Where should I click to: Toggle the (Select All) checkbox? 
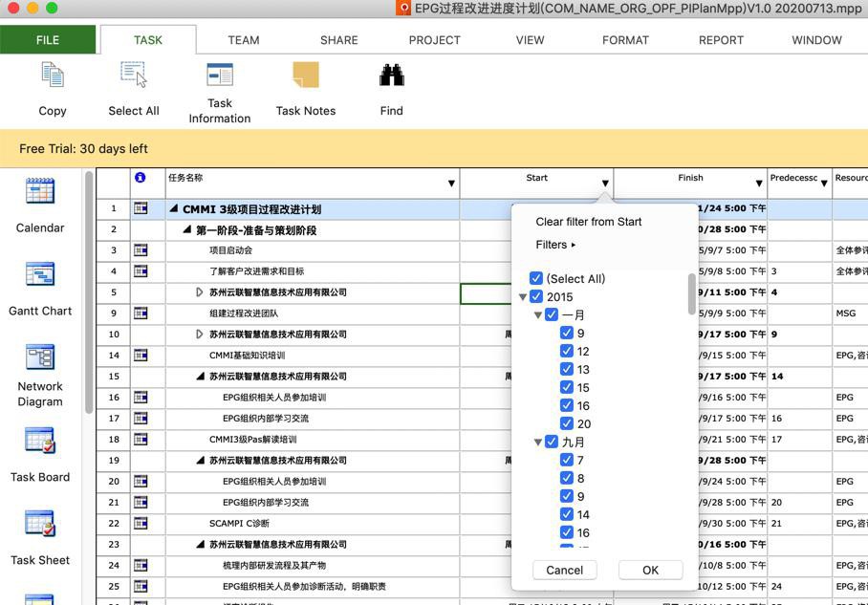pyautogui.click(x=536, y=278)
